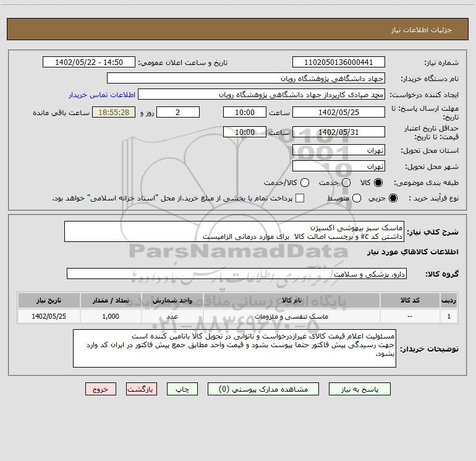Click the response deadline date 1402/05/25 field

pos(339,112)
